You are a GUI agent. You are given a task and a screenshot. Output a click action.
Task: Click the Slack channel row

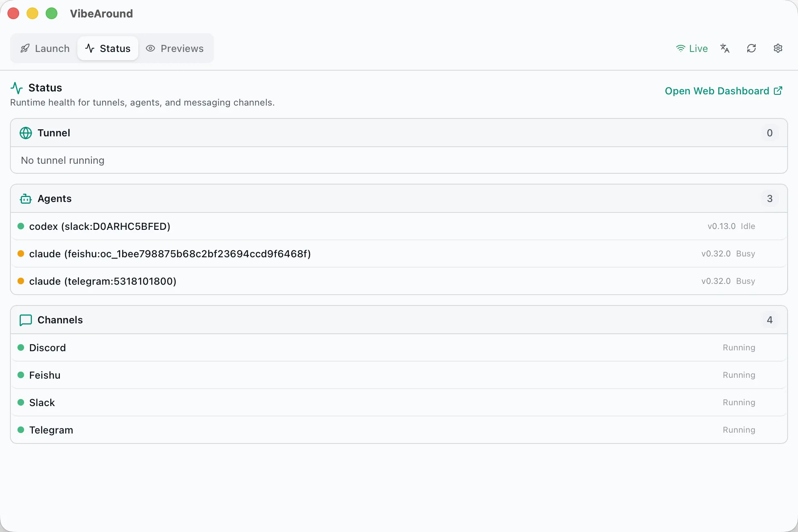pos(399,403)
